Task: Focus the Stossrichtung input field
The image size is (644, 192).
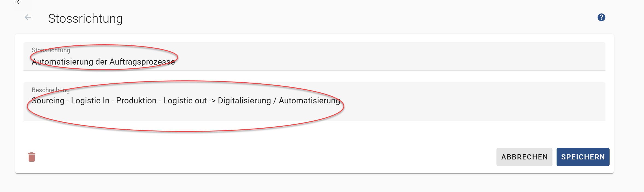Action: [314, 57]
